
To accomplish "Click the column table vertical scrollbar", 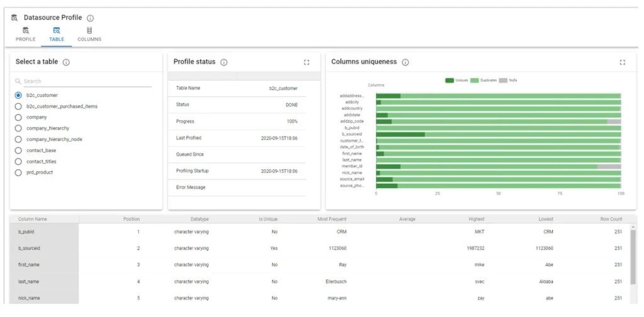I will (x=633, y=257).
